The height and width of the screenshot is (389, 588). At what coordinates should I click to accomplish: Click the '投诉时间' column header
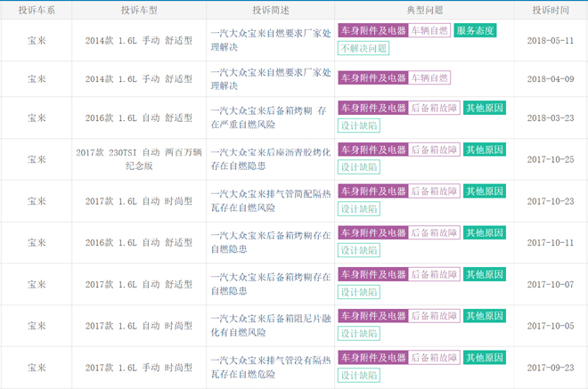(x=551, y=10)
